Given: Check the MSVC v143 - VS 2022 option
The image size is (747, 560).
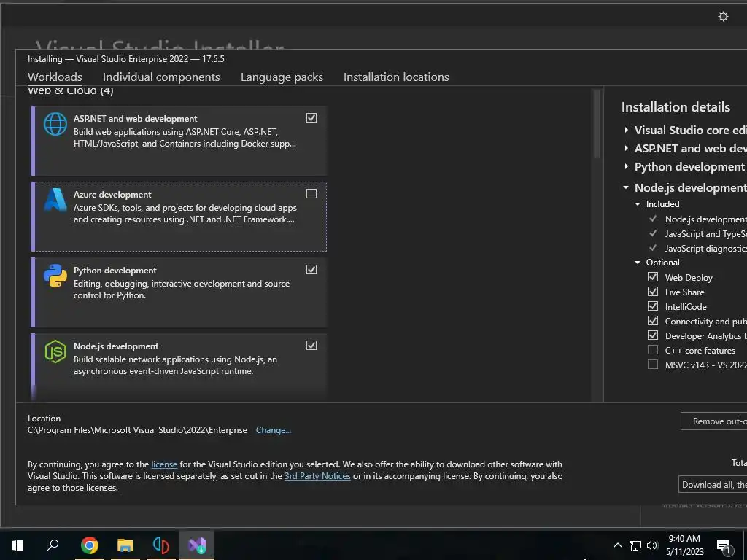Looking at the screenshot, I should coord(653,365).
